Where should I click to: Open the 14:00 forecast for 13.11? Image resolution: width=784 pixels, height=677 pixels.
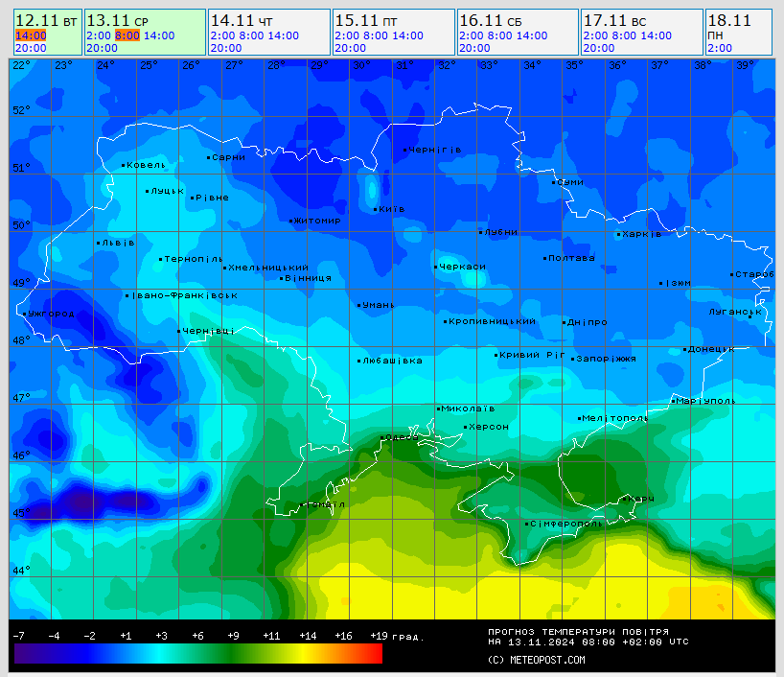pos(159,35)
